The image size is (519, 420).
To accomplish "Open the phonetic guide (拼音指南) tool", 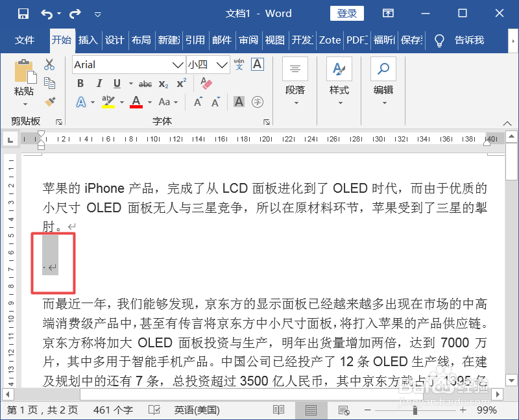I will pyautogui.click(x=239, y=65).
